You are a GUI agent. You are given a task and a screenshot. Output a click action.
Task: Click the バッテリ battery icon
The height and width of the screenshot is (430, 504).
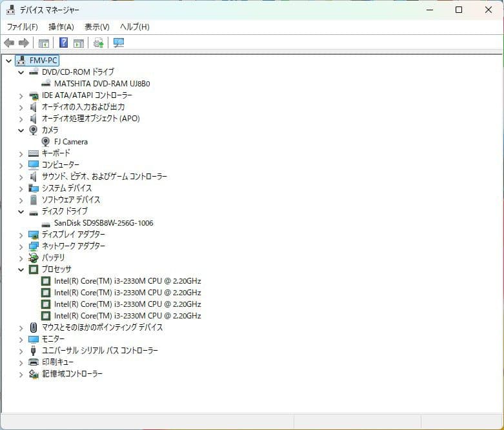34,258
